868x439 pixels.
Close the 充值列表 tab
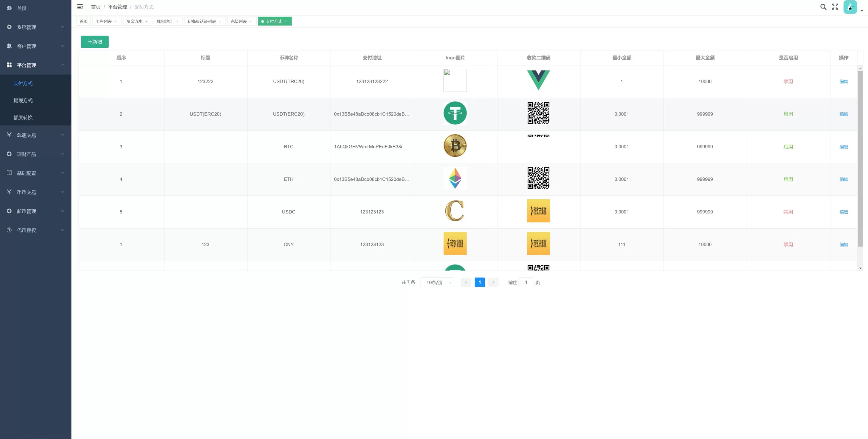click(x=251, y=22)
